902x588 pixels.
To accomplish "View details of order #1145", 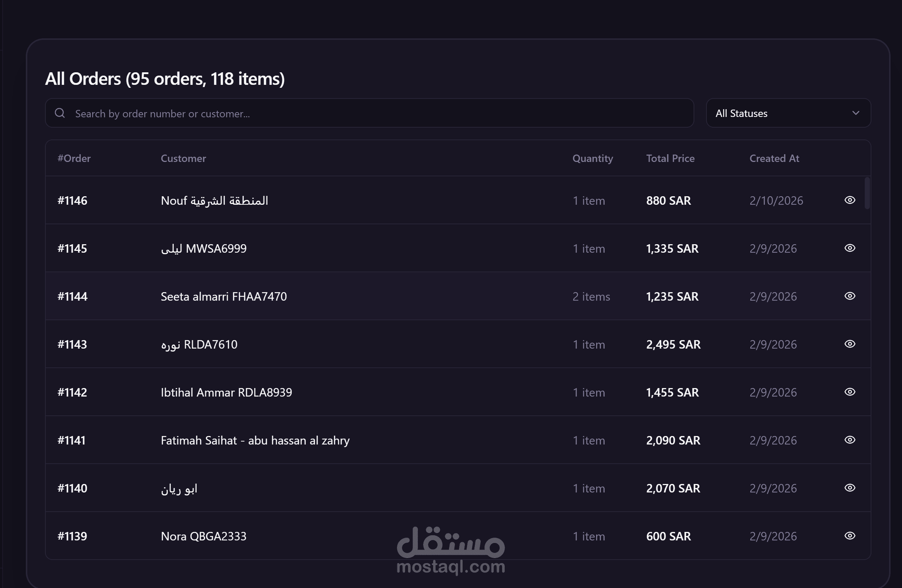I will click(850, 248).
